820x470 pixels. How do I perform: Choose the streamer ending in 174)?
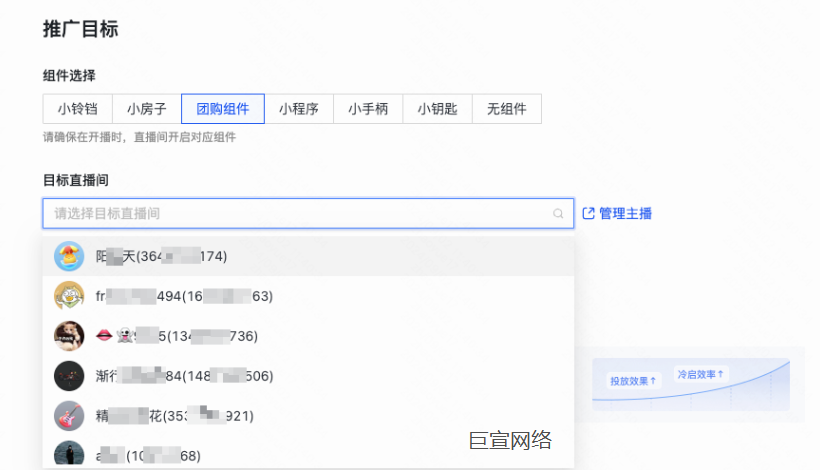pyautogui.click(x=308, y=256)
